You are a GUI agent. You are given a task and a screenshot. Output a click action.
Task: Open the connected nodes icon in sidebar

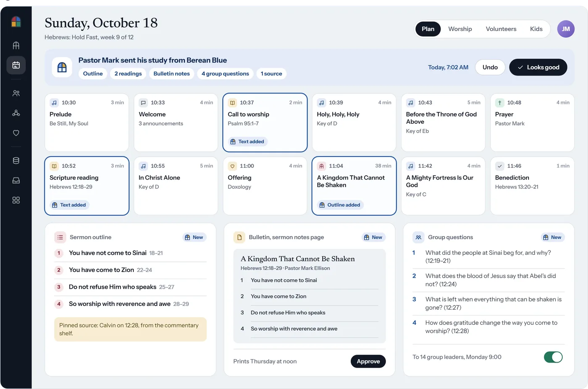coord(16,113)
